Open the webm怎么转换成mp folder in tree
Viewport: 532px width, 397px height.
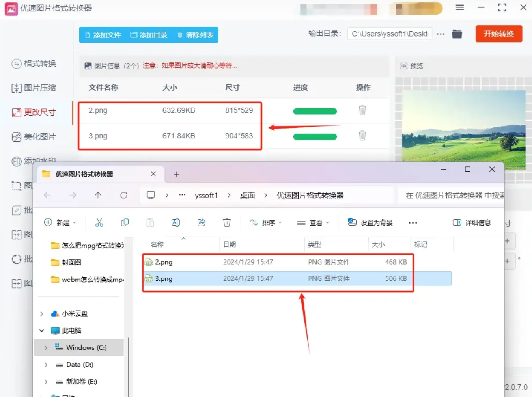point(87,280)
